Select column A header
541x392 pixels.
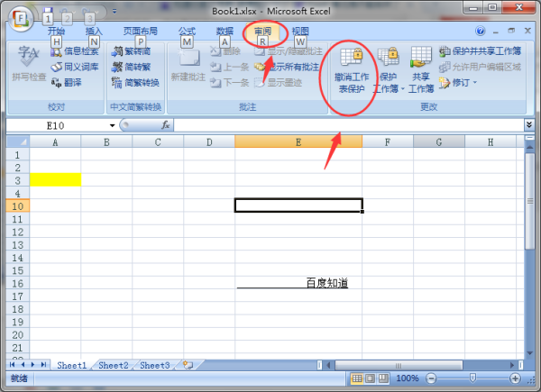[55, 142]
